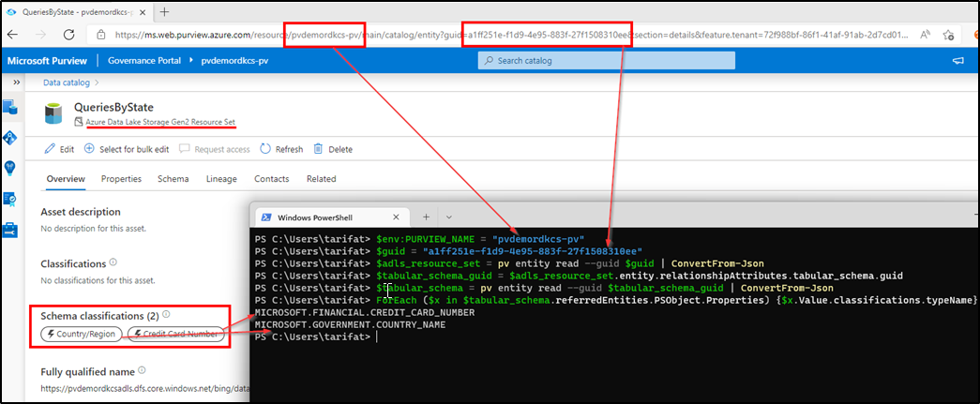Select the fully qualified name URL text
Image resolution: width=980 pixels, height=404 pixels.
pos(143,388)
